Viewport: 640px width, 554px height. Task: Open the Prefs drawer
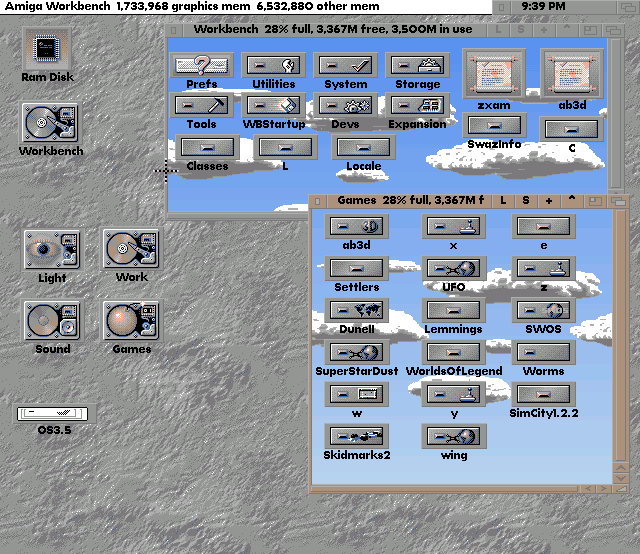pos(201,65)
